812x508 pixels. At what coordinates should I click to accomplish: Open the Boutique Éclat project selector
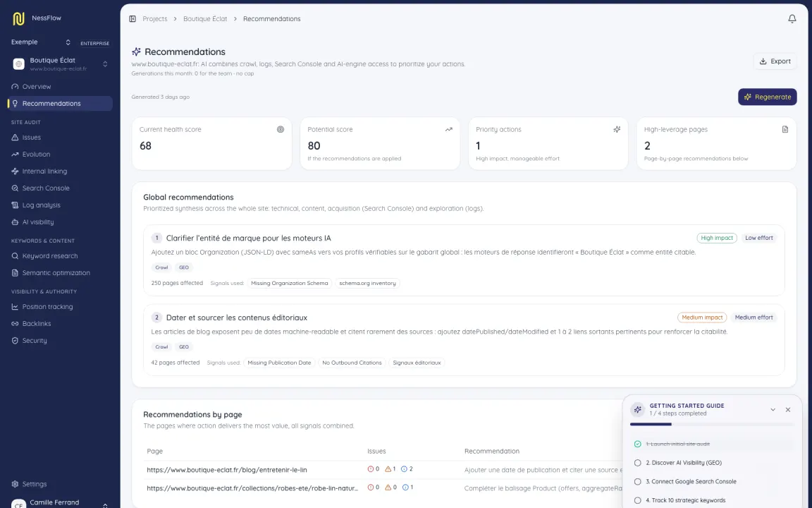[x=60, y=64]
